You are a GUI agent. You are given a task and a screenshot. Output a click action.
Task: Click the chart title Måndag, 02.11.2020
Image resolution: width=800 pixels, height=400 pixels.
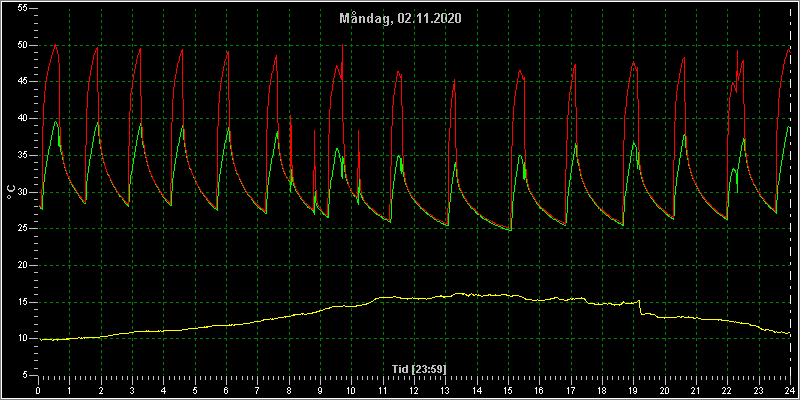401,19
